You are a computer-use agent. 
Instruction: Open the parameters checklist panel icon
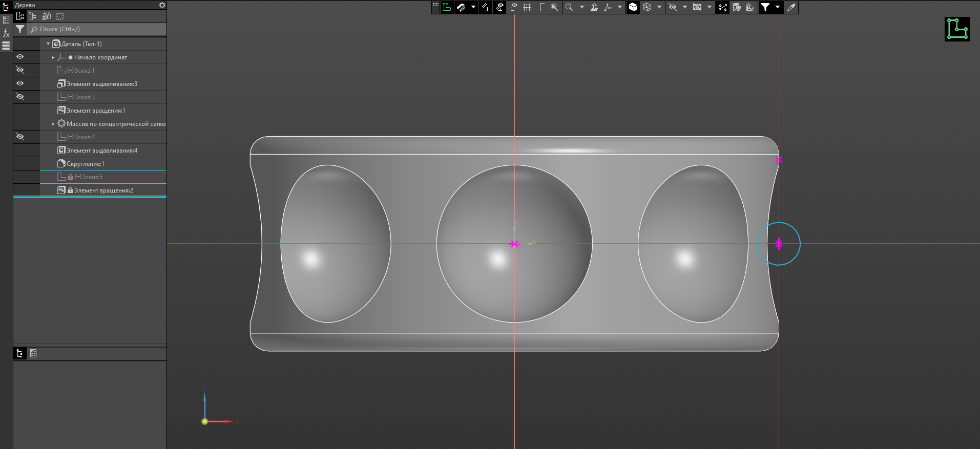[6, 20]
